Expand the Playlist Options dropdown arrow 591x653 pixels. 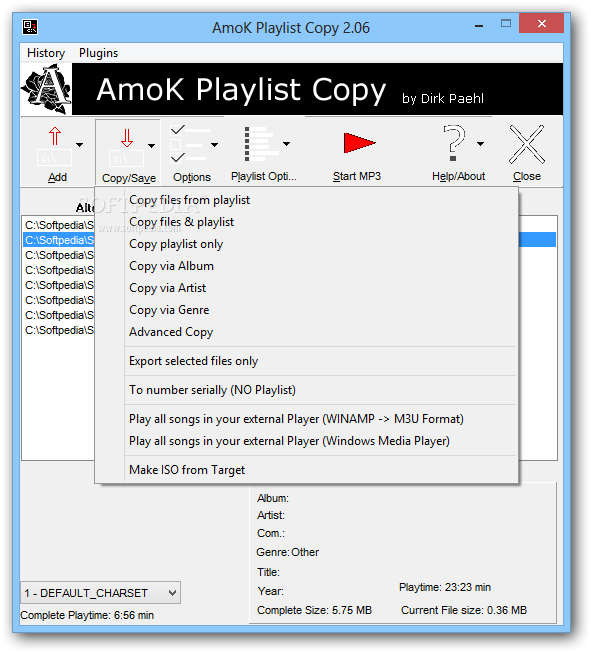point(287,144)
